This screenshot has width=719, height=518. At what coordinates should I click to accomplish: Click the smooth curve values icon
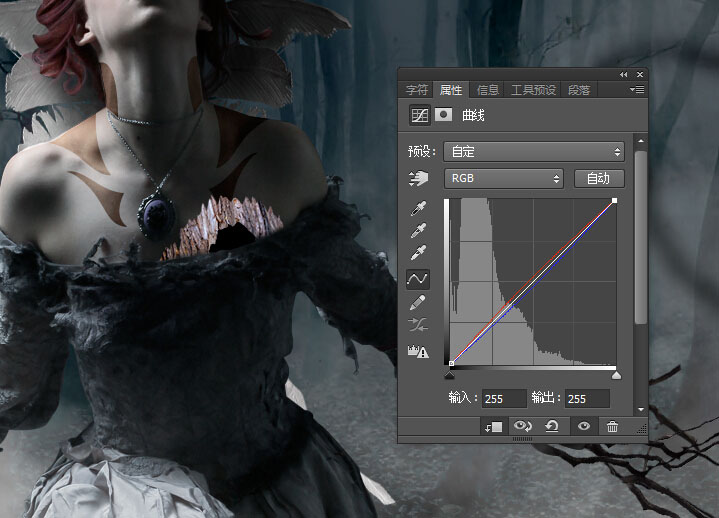click(418, 325)
